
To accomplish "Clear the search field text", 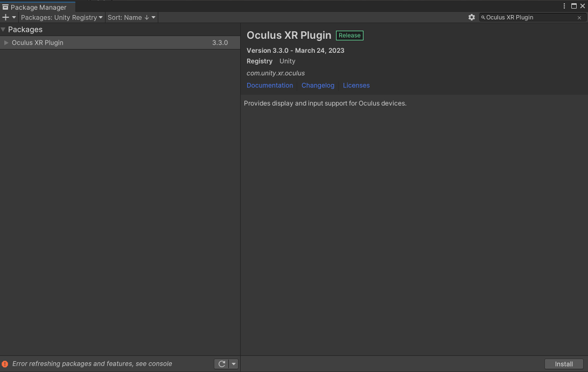I will point(579,18).
